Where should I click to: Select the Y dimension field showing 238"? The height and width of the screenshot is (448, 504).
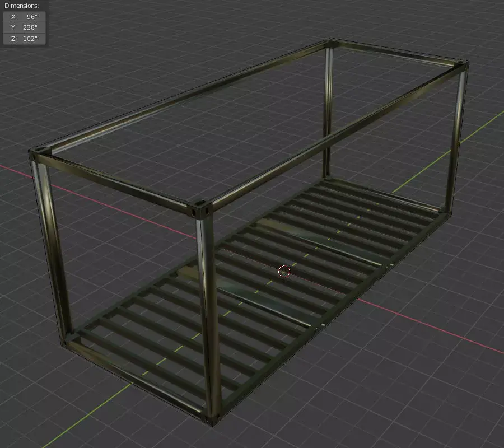pyautogui.click(x=25, y=27)
